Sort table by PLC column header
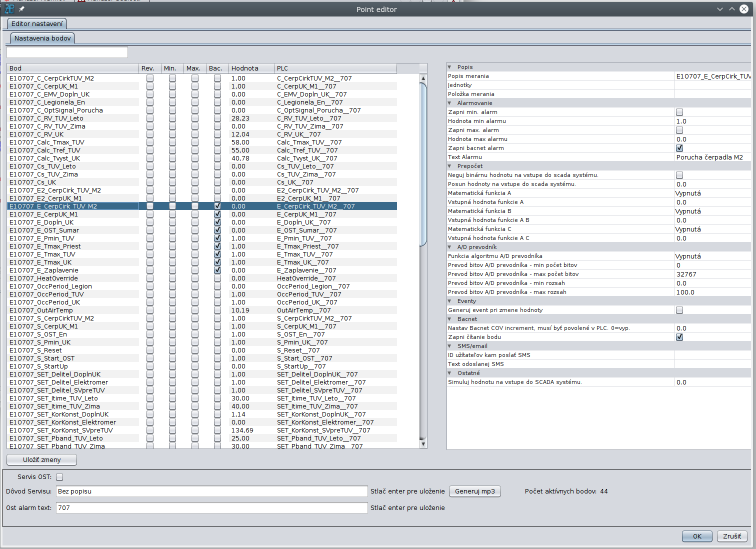756x549 pixels. tap(335, 68)
